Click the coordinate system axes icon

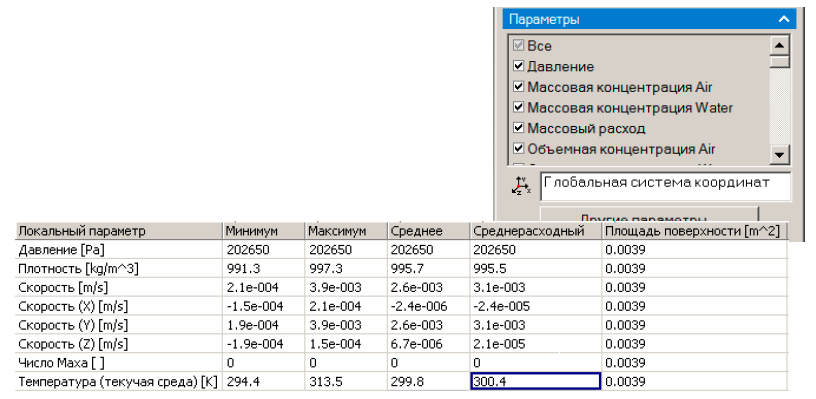click(521, 186)
